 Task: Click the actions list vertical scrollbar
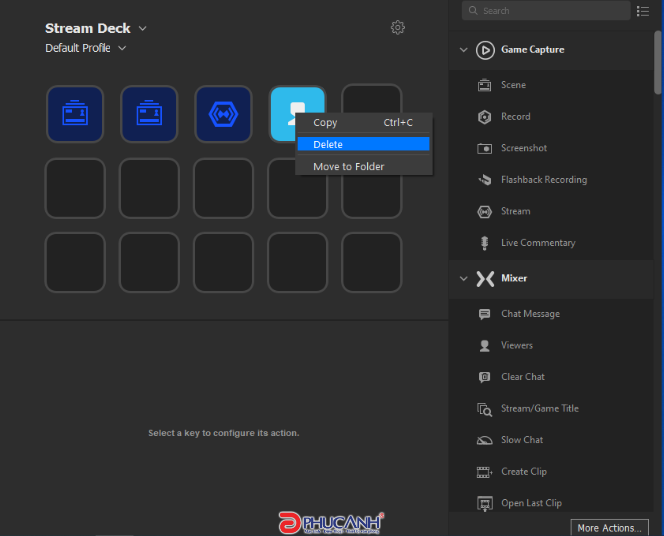(658, 63)
